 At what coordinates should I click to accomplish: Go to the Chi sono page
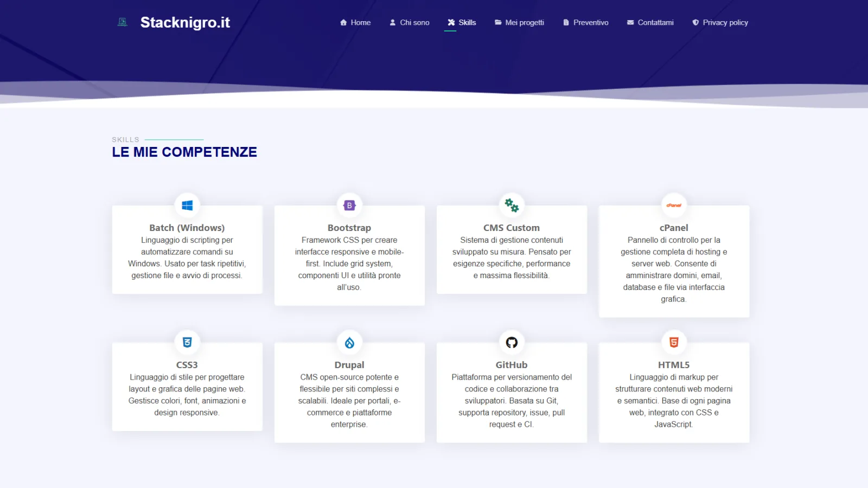(410, 23)
